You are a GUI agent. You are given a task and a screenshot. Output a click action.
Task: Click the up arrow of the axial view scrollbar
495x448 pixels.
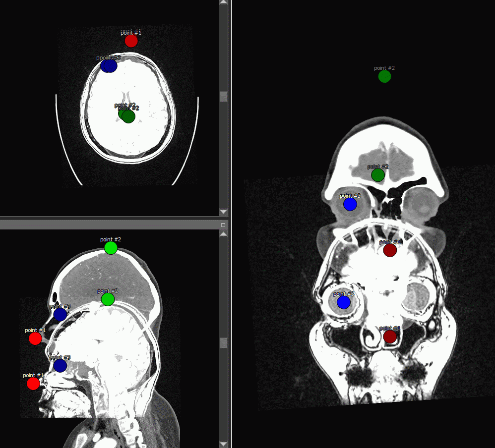(x=224, y=3)
